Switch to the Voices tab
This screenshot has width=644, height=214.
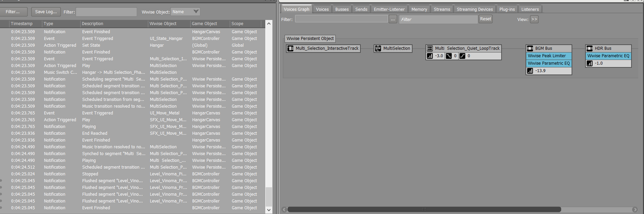322,9
